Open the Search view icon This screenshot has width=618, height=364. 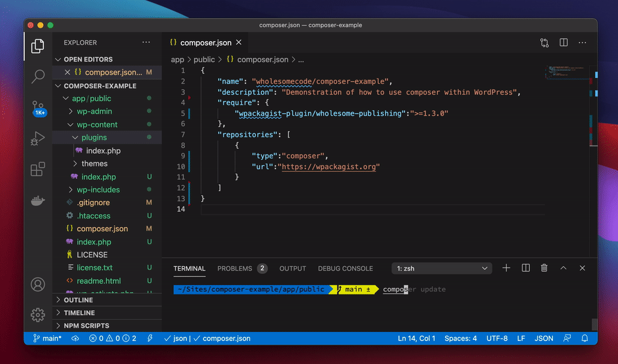[38, 76]
